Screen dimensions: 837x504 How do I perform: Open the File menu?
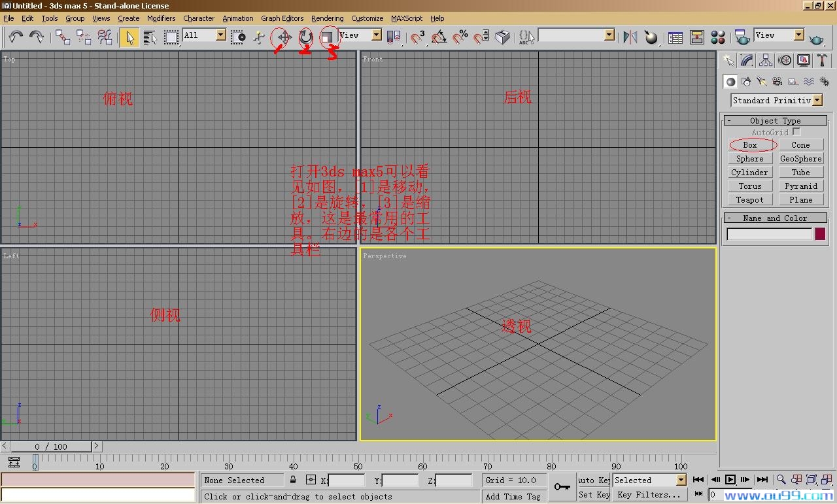9,18
